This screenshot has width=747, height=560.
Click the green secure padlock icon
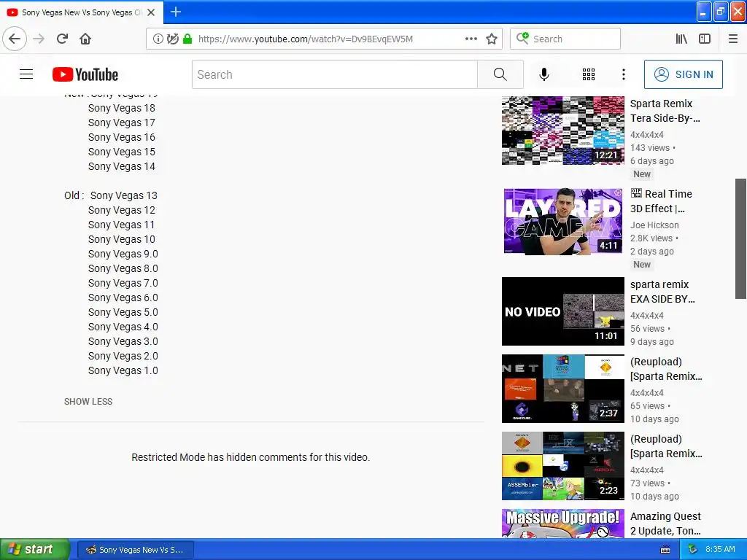coord(187,39)
